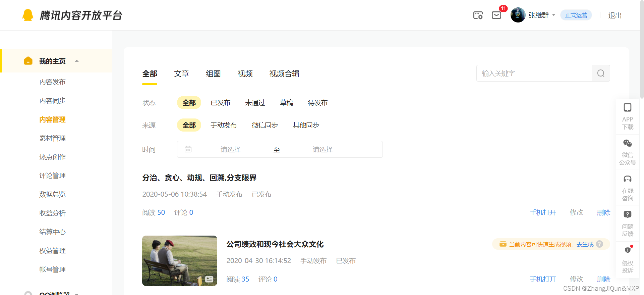Click 删除 for the 公司绩效 article

(603, 279)
